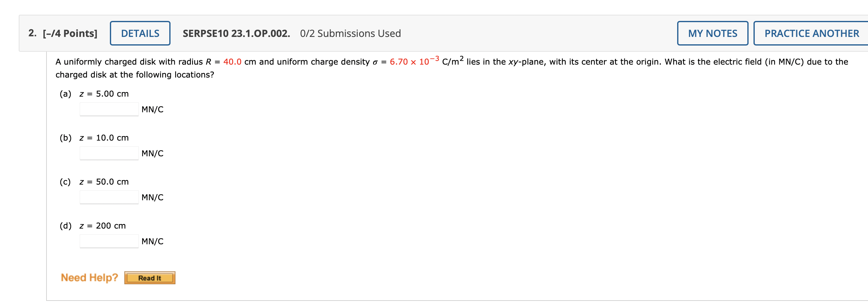Image resolution: width=868 pixels, height=307 pixels.
Task: Click the DETAILS button
Action: coord(139,33)
